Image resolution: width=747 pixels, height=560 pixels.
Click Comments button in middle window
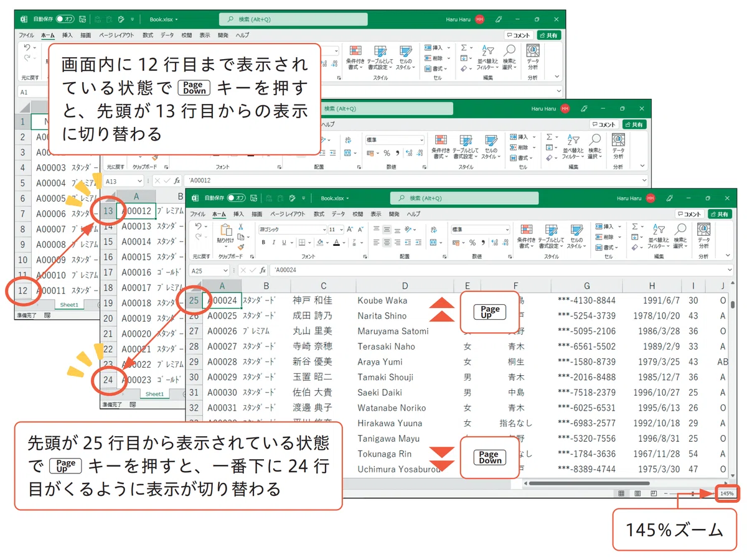point(604,124)
